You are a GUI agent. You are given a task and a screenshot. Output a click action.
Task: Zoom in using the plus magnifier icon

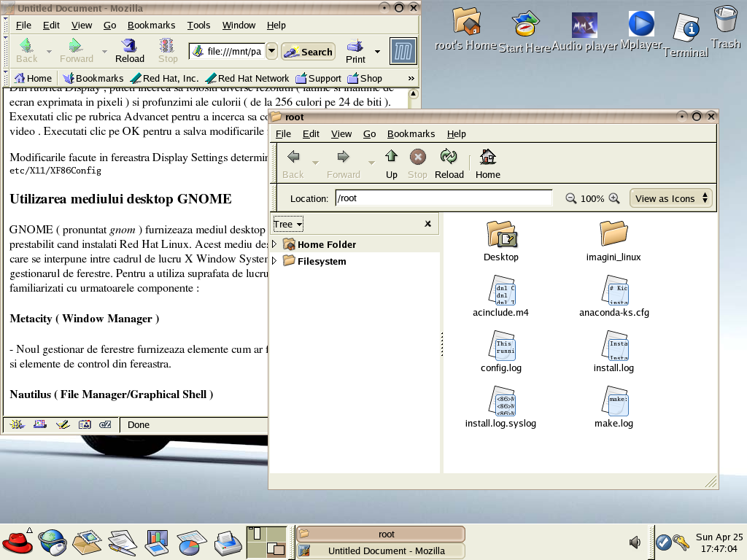point(614,198)
